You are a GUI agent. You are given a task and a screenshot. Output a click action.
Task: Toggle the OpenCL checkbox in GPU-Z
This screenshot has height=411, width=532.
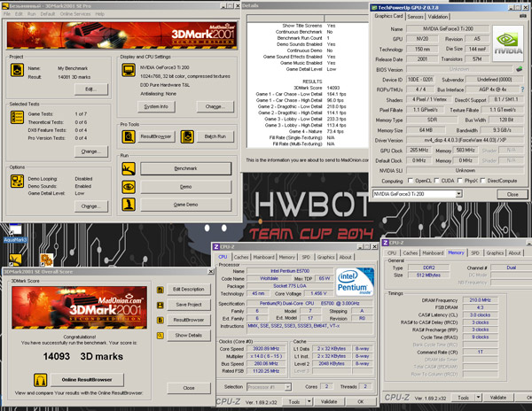pyautogui.click(x=411, y=181)
